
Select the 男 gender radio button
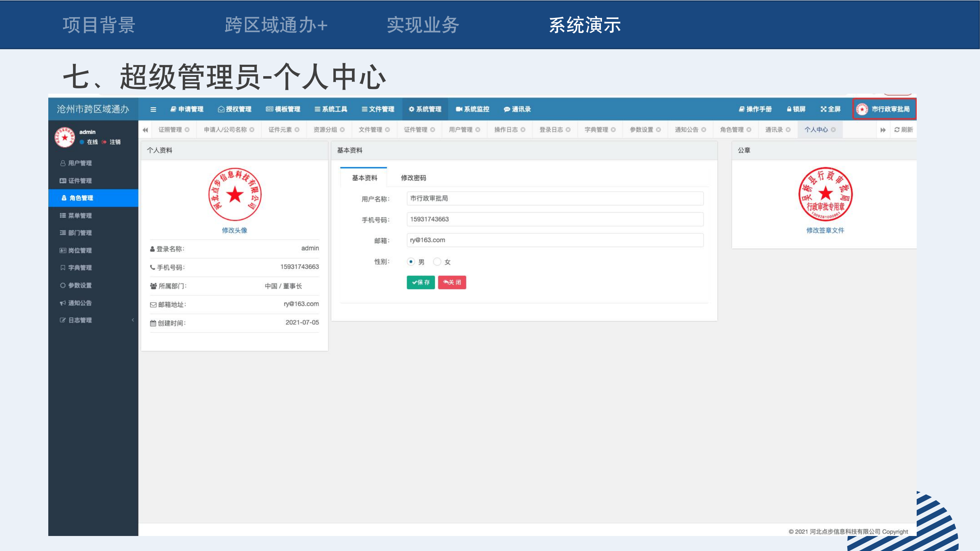411,262
